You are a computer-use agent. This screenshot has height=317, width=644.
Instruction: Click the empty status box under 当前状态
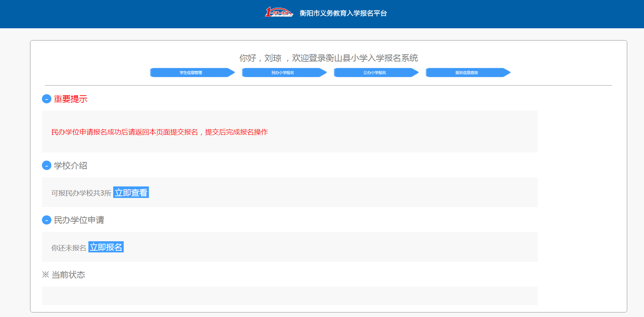[289, 296]
